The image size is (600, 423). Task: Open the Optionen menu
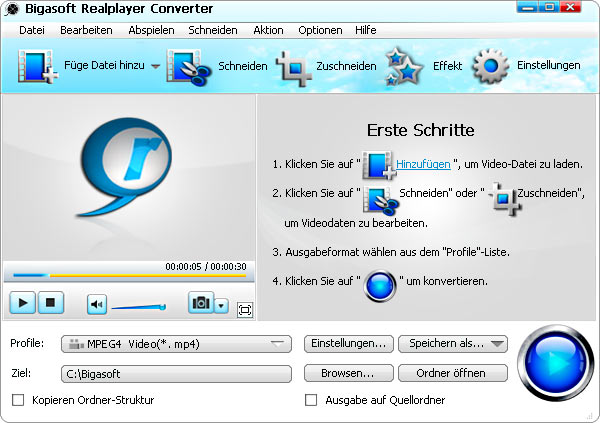coord(320,30)
